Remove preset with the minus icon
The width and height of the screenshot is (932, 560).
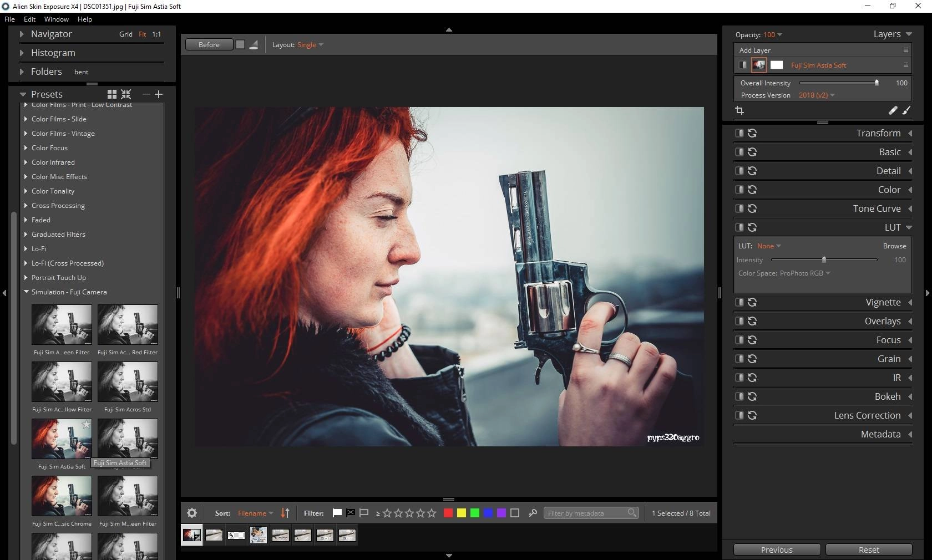(x=146, y=94)
